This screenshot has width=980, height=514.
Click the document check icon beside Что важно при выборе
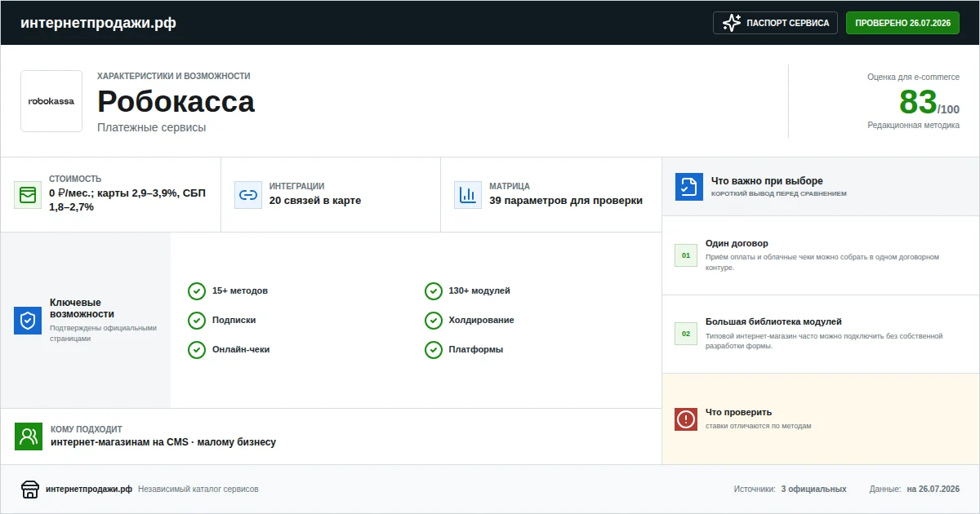coord(689,187)
